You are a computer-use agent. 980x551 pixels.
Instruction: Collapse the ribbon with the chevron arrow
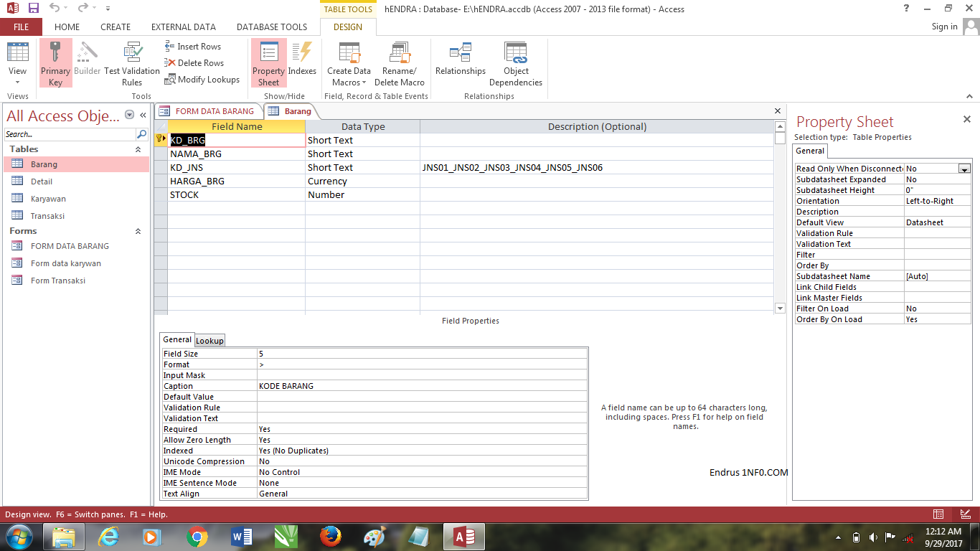pyautogui.click(x=970, y=95)
